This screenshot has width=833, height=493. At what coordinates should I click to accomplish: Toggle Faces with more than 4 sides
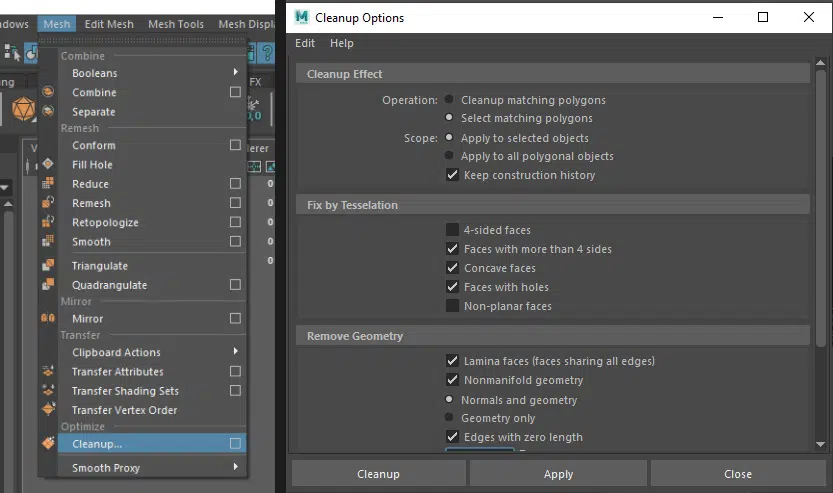452,249
